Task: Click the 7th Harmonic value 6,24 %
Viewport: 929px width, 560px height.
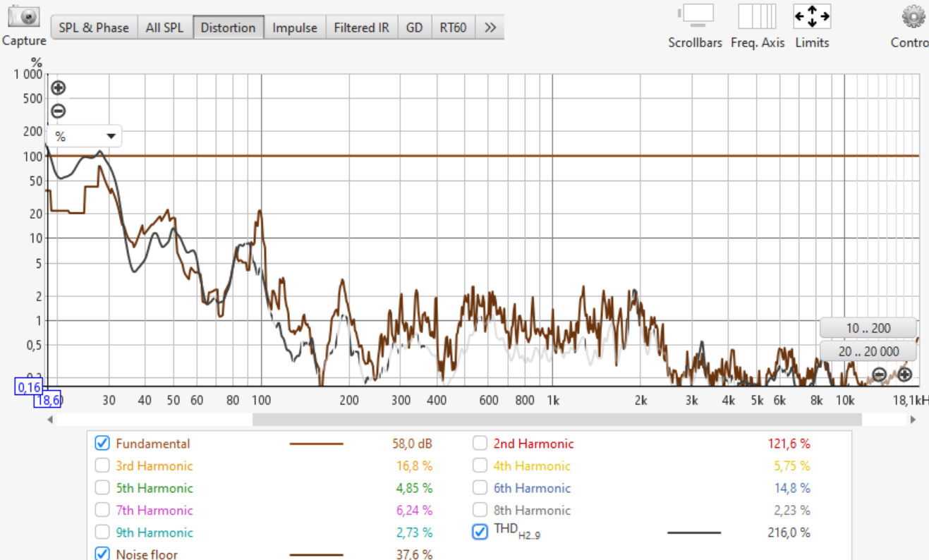Action: (414, 510)
